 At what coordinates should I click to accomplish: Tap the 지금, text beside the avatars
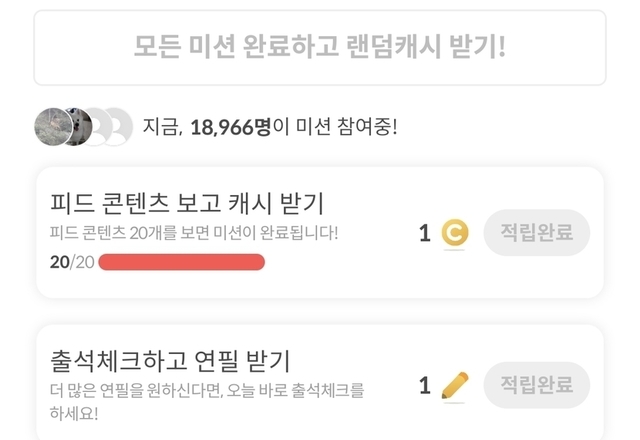tap(162, 128)
